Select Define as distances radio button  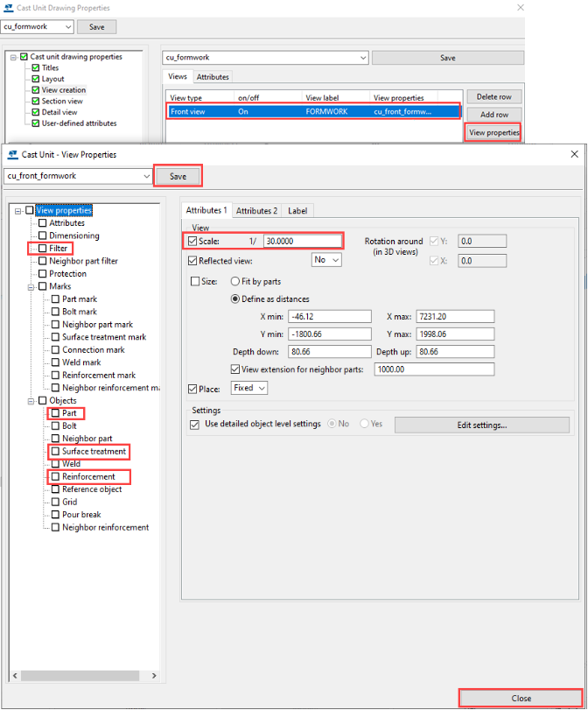pyautogui.click(x=235, y=299)
